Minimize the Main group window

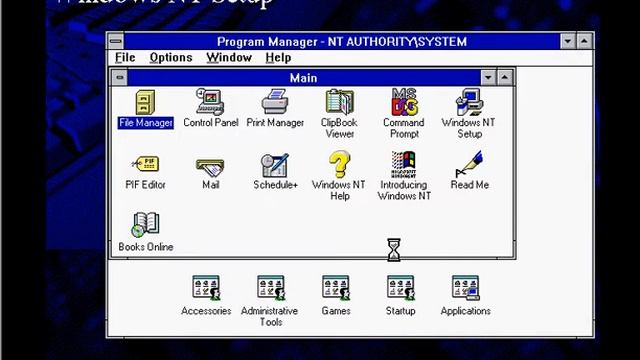[x=488, y=78]
